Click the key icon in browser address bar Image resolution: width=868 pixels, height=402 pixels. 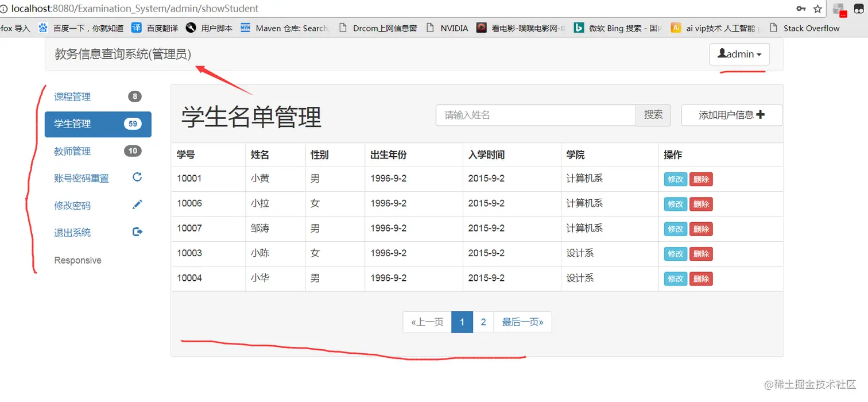click(801, 9)
